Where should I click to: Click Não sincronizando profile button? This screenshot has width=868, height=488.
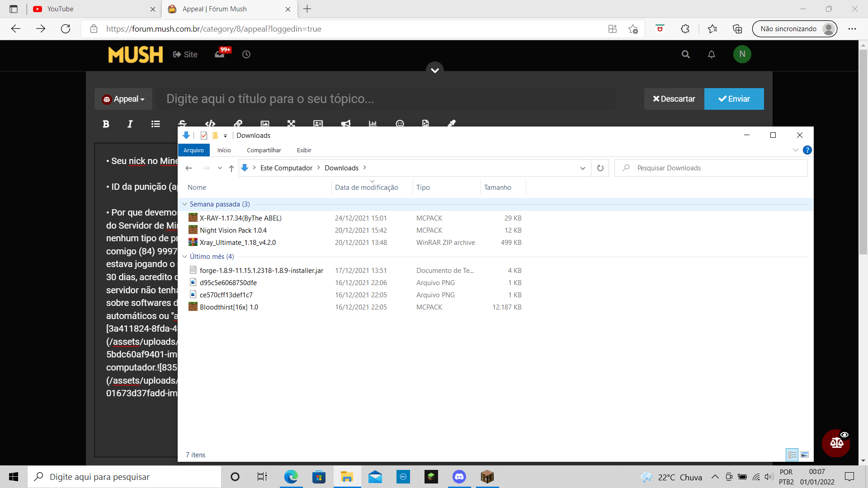tap(795, 29)
